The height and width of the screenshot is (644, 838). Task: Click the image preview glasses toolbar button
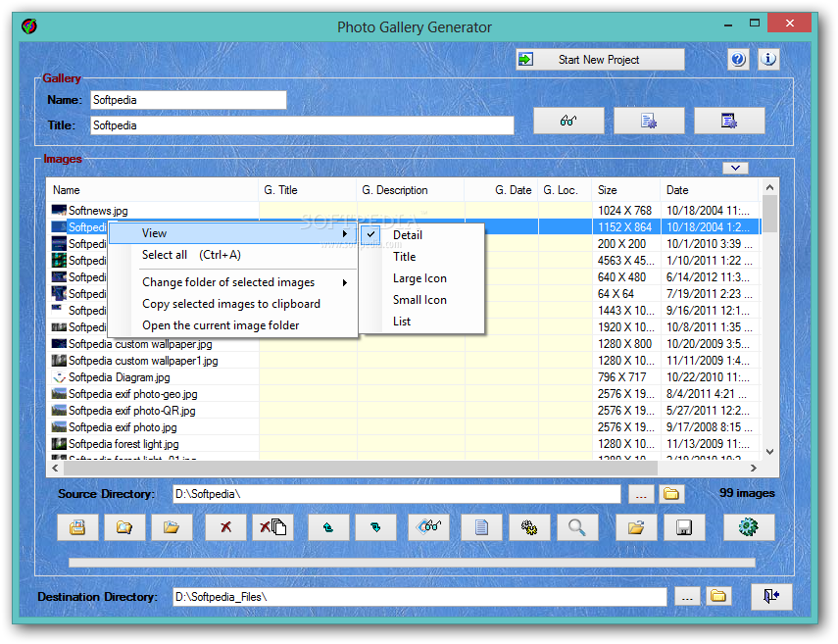[x=428, y=527]
